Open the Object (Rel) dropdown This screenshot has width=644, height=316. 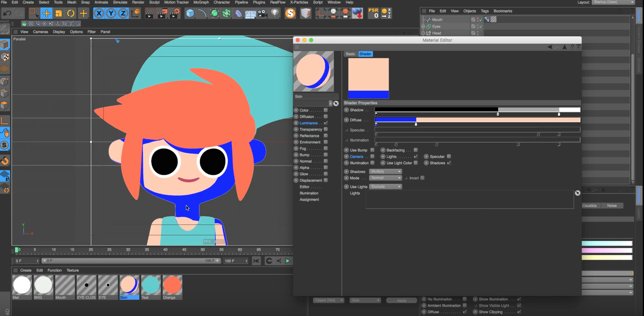click(328, 300)
